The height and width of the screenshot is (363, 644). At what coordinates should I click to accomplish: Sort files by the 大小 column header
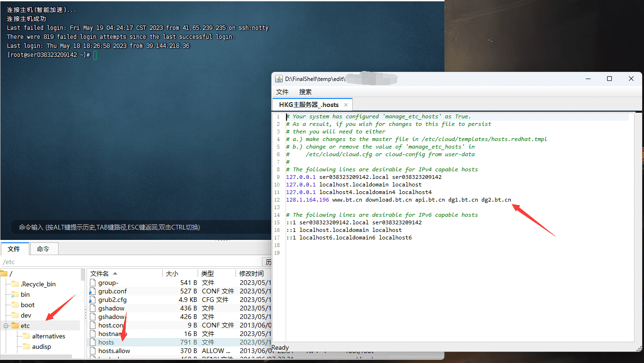pos(172,274)
